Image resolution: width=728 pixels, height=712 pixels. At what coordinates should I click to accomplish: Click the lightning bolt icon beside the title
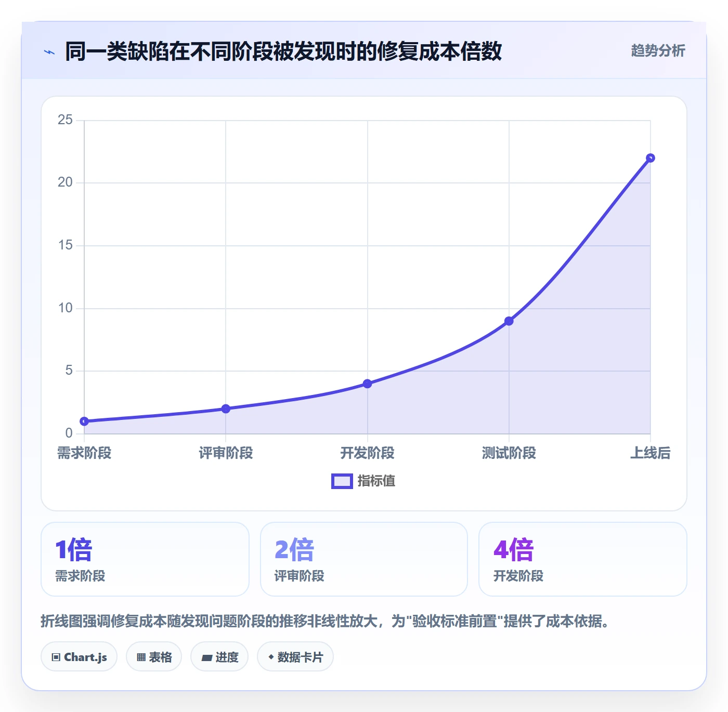[49, 52]
